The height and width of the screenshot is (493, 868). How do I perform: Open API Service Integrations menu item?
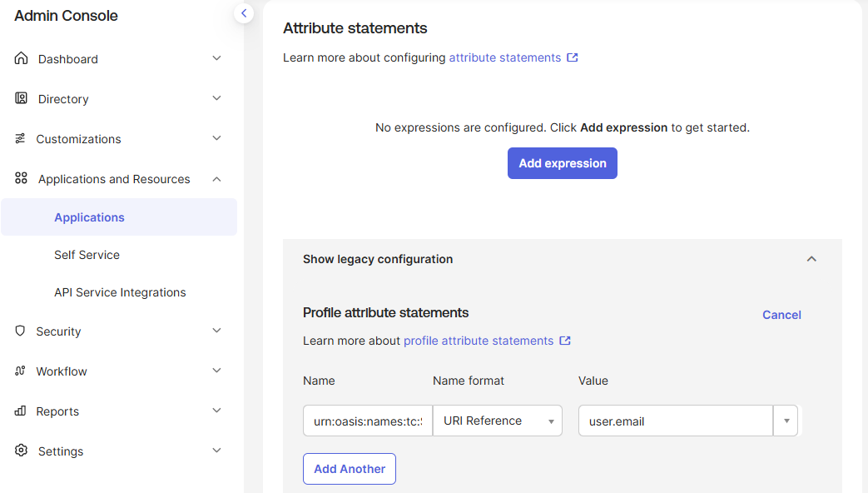pyautogui.click(x=120, y=292)
